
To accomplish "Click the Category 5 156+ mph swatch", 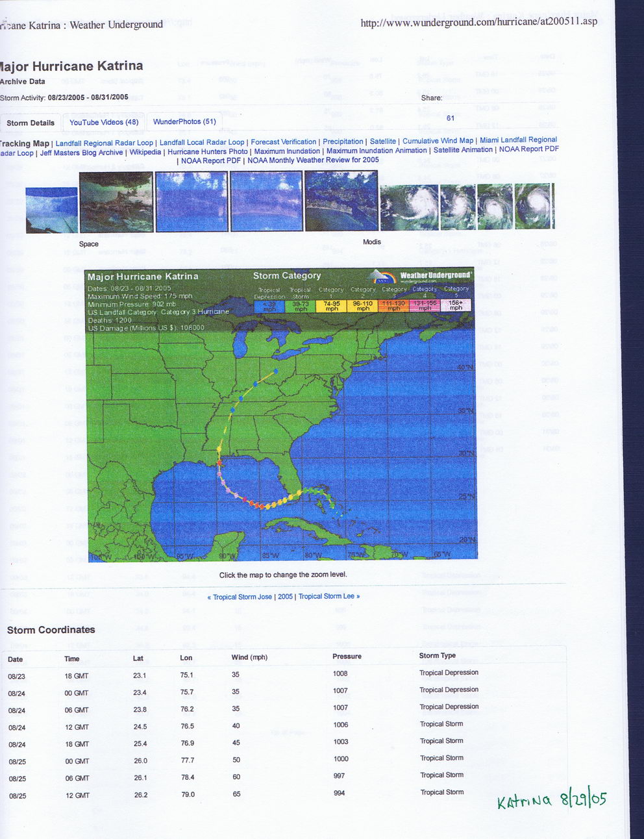I will pyautogui.click(x=456, y=305).
